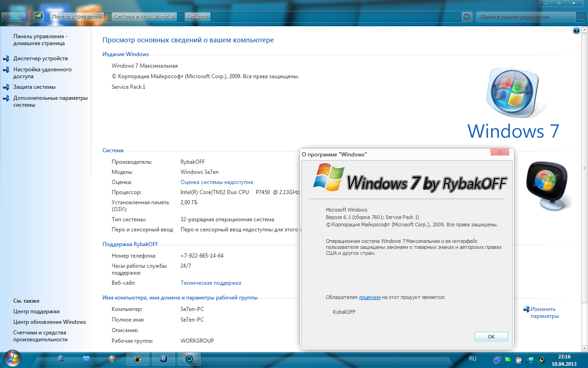Open 'Счетчики и средства производительности' link
Image resolution: width=588 pixels, height=368 pixels.
point(40,336)
